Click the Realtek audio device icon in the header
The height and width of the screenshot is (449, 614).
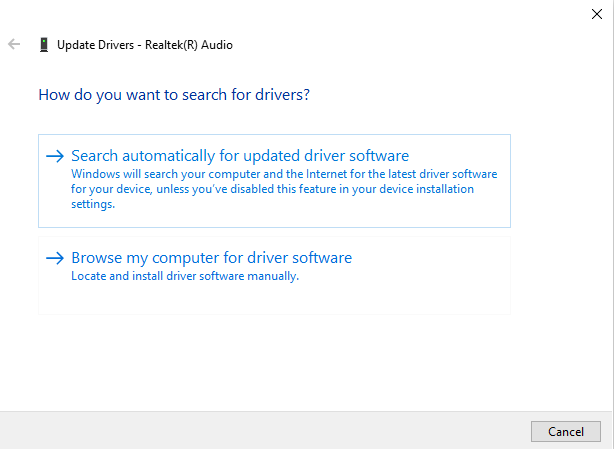click(44, 45)
